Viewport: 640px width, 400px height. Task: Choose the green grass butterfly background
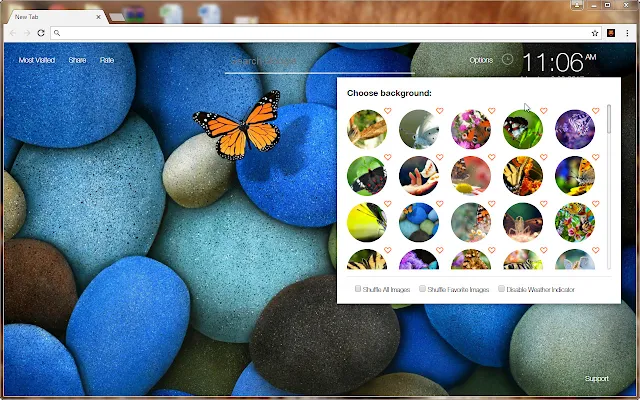point(523,129)
